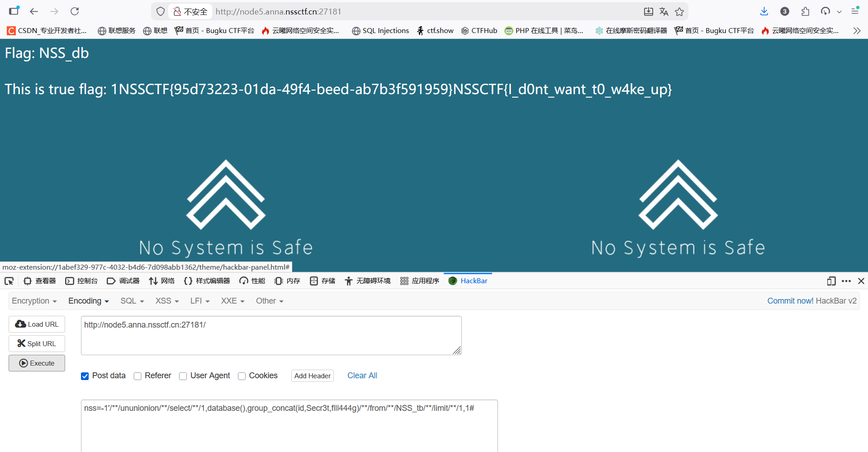Uncheck the Post data checkbox
This screenshot has height=452, width=868.
[85, 376]
